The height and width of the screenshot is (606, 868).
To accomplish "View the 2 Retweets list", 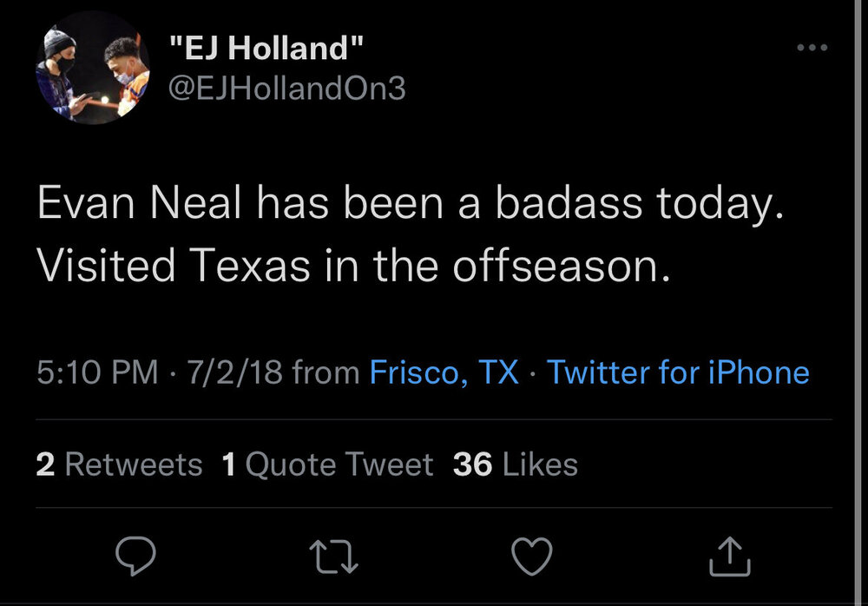I will tap(119, 464).
